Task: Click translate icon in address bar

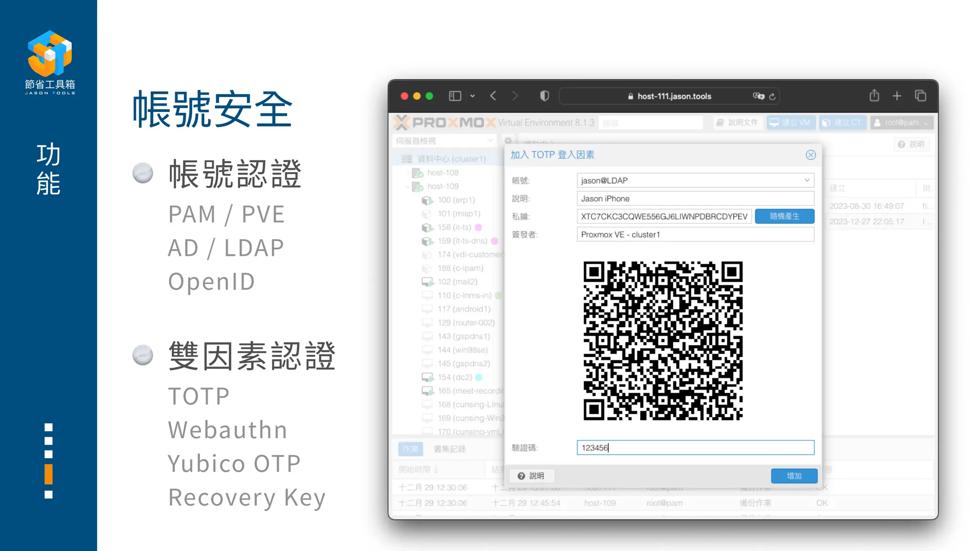Action: 758,96
